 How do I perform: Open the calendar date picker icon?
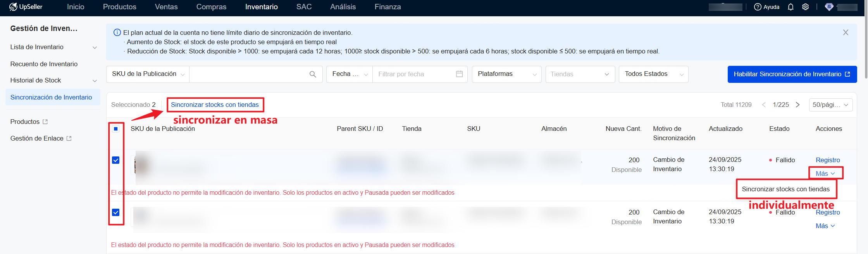(459, 74)
